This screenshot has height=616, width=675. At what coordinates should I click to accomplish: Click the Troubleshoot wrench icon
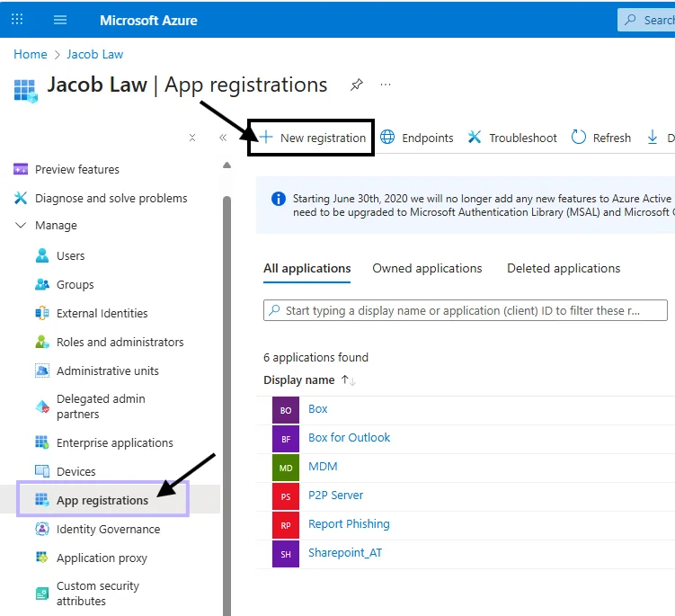pyautogui.click(x=475, y=137)
